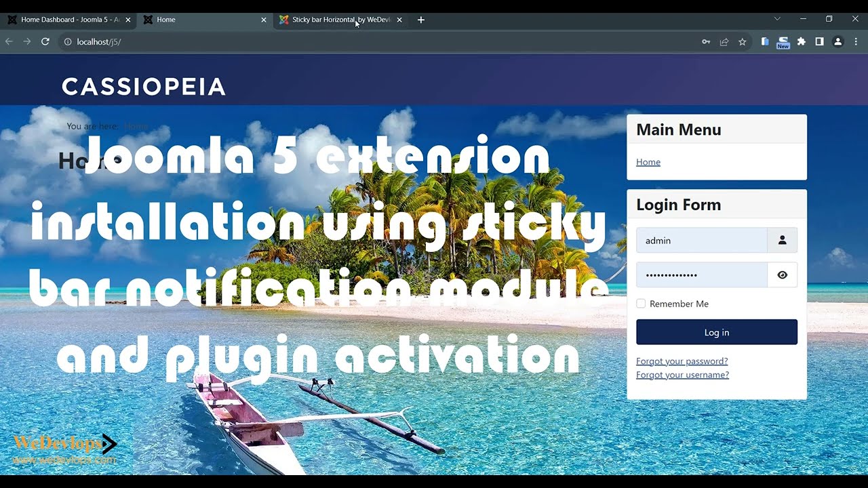Restore the browser window
Viewport: 868px width, 488px height.
click(829, 19)
